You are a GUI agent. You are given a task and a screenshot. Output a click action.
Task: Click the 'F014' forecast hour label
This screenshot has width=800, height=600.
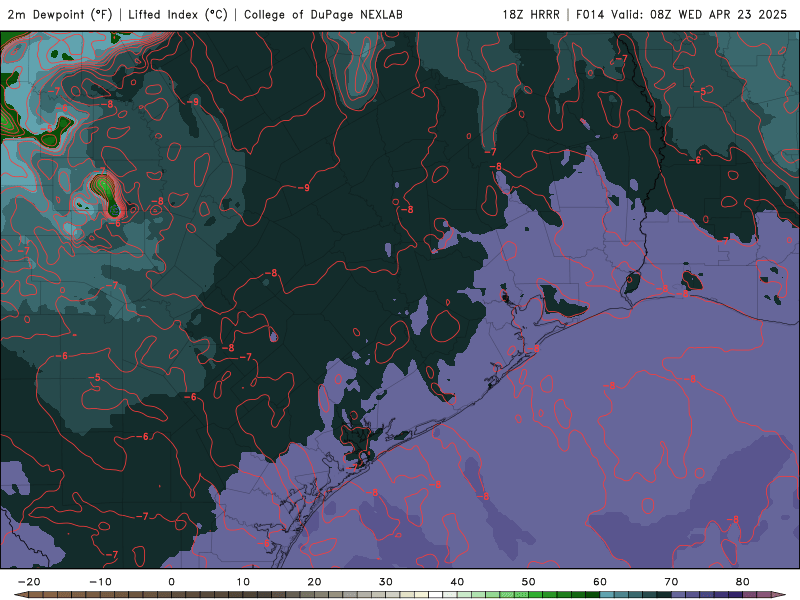590,15
